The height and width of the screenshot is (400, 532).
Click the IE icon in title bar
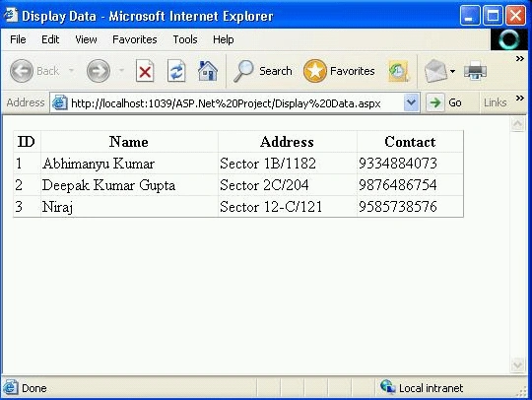click(10, 15)
